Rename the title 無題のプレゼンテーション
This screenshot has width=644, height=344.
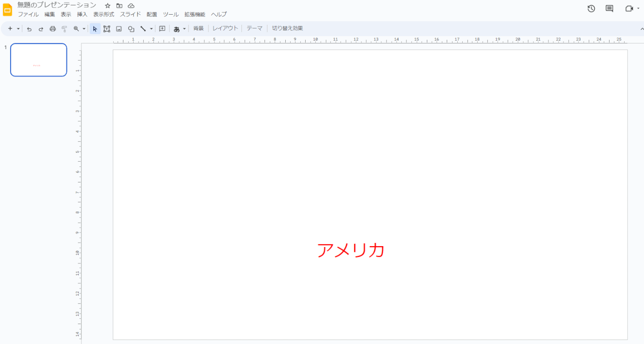pos(57,5)
